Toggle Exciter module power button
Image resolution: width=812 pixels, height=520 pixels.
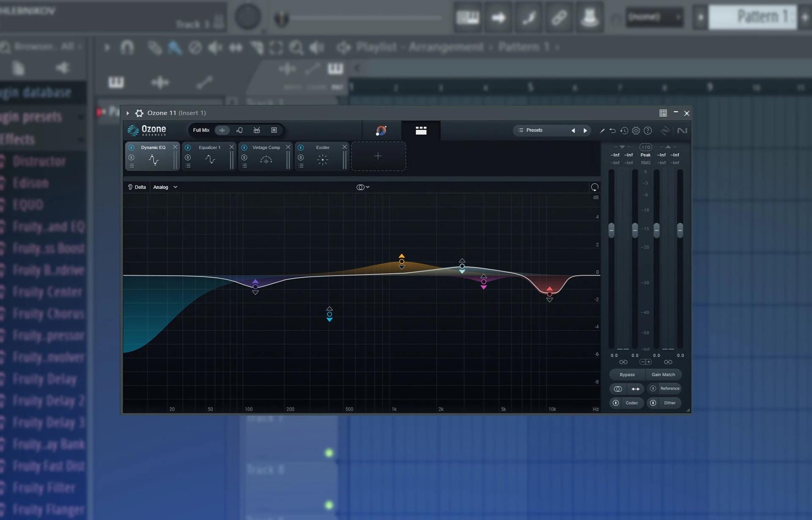(301, 148)
